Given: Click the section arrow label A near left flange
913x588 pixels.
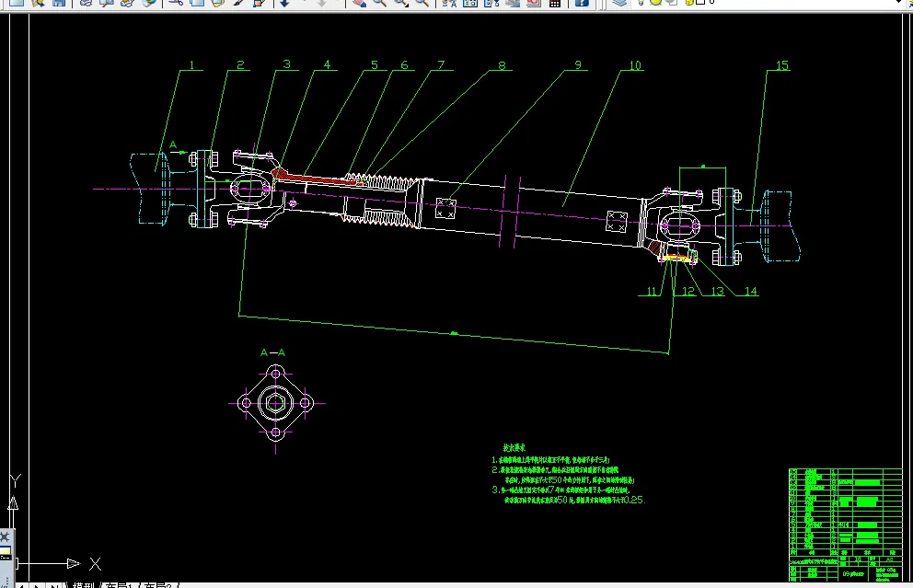Looking at the screenshot, I should pos(173,145).
